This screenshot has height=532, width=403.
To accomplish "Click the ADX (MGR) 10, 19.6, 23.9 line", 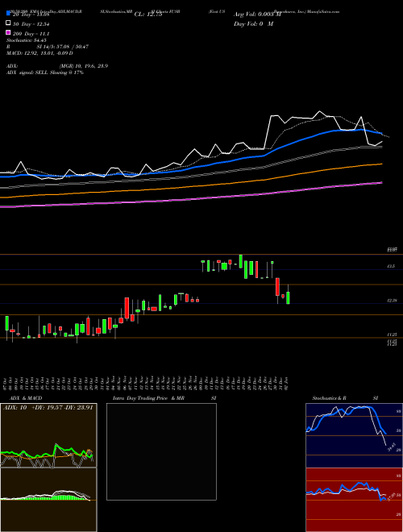I will pos(57,66).
